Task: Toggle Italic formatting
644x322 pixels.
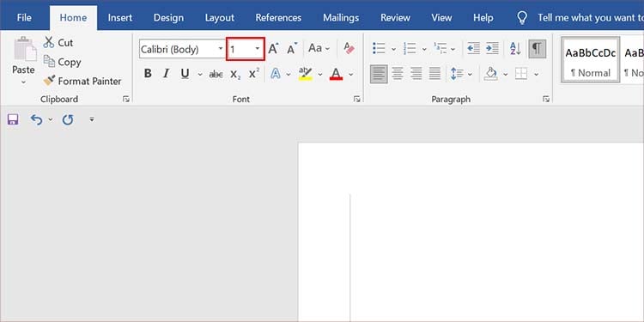Action: [x=166, y=74]
